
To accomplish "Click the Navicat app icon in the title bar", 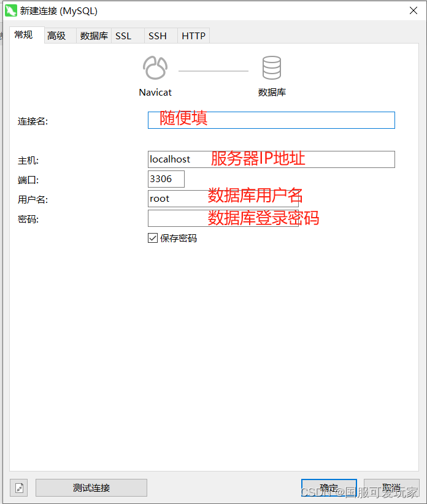I will [x=11, y=10].
